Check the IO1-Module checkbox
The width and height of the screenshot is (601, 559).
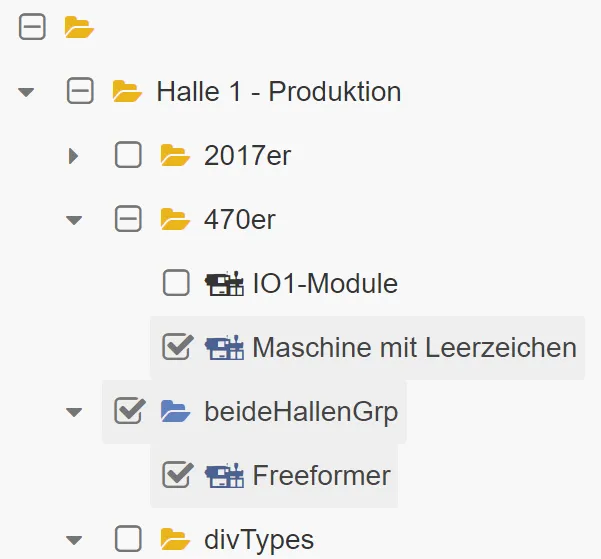(x=176, y=284)
